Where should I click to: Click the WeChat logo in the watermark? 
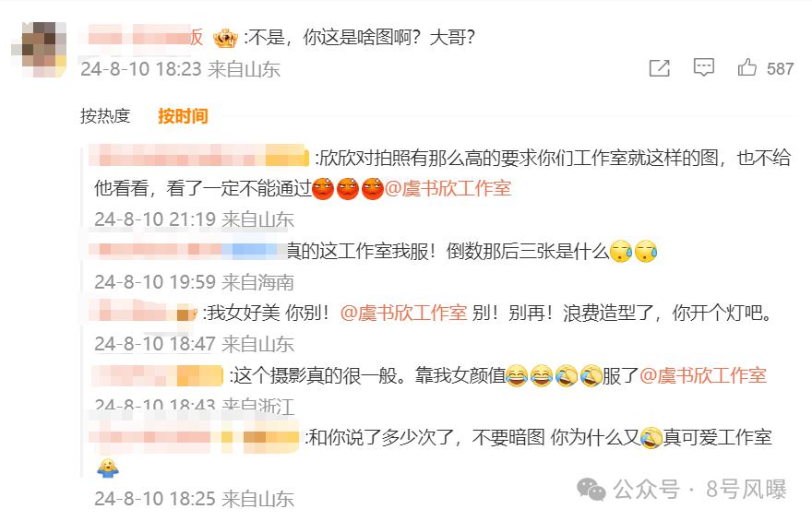coord(591,489)
